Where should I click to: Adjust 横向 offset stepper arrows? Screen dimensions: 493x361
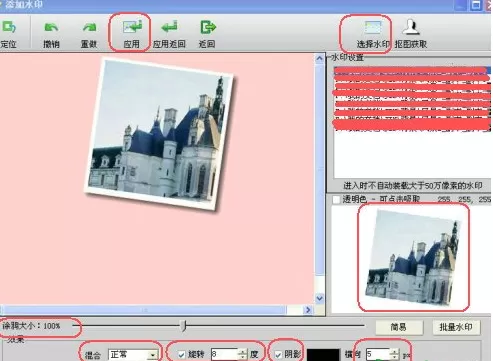coord(394,354)
